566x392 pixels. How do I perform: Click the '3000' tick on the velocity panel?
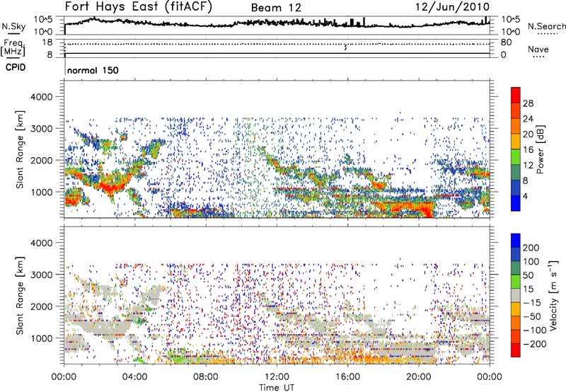[x=42, y=275]
